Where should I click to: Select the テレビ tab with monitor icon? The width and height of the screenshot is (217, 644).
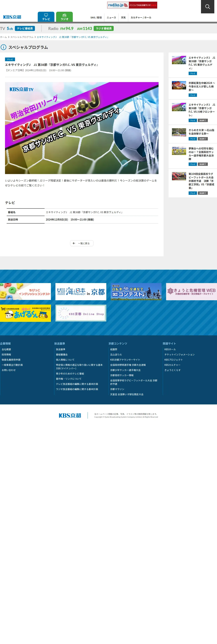(46, 17)
